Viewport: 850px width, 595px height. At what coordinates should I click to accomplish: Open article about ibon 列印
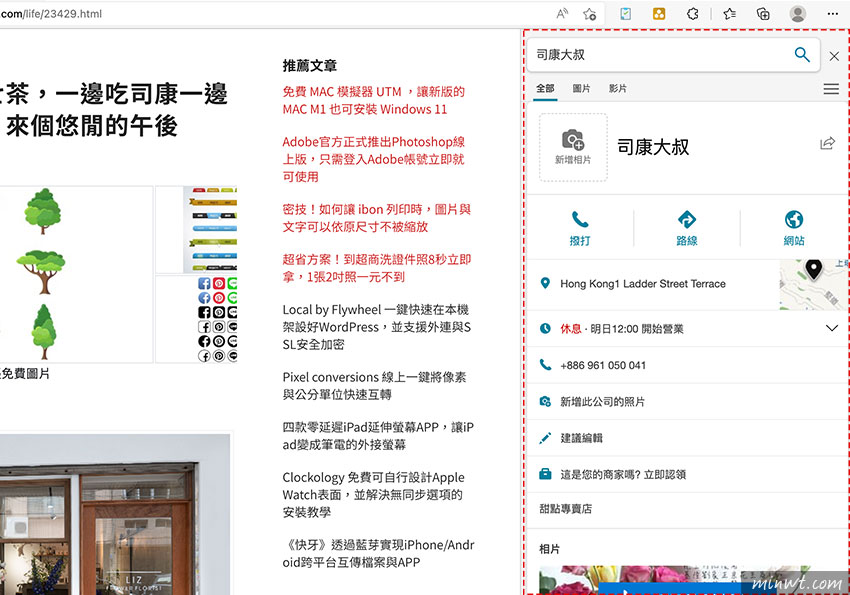coord(377,218)
